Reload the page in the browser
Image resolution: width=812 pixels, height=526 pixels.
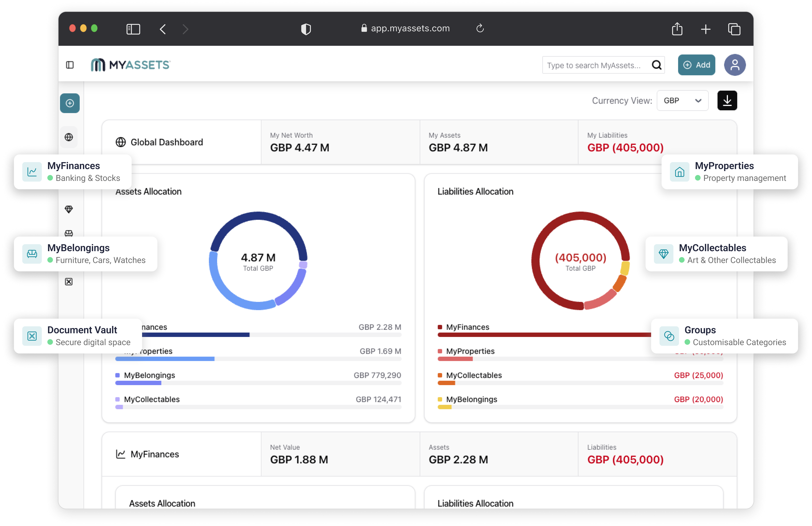tap(480, 28)
